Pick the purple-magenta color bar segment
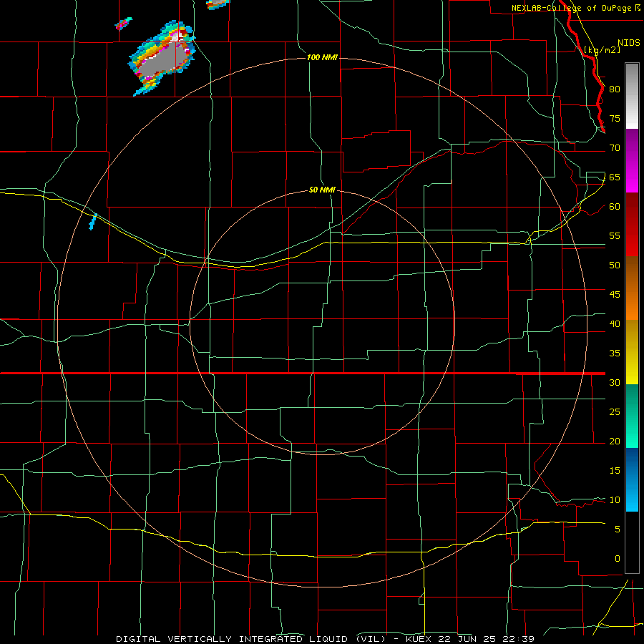This screenshot has height=644, width=644. click(632, 160)
